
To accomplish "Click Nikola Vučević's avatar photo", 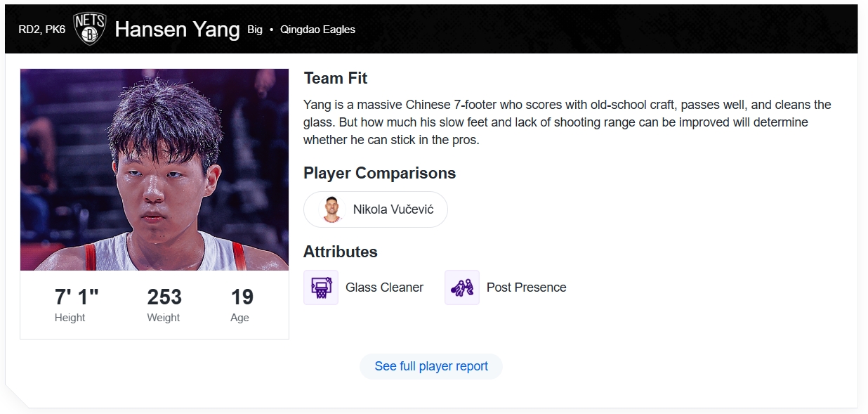I will (331, 209).
